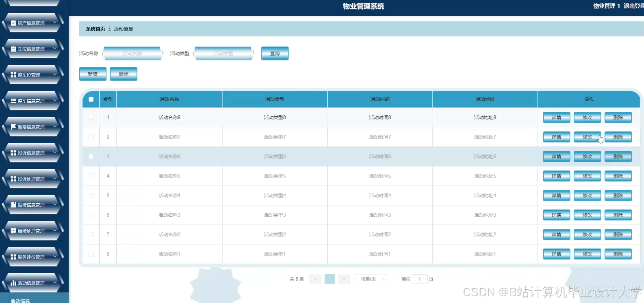Screen dimensions: 644x303
Task: Check the row for 活动名称8
Action: [91, 117]
